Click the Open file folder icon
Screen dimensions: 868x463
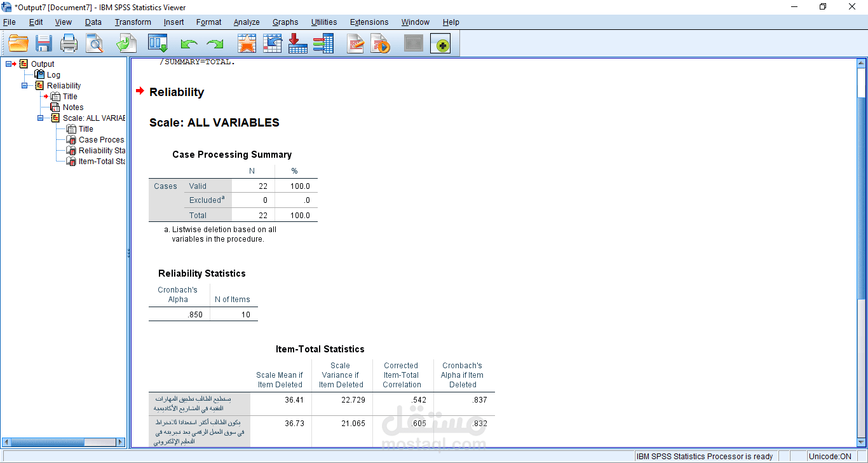(18, 44)
